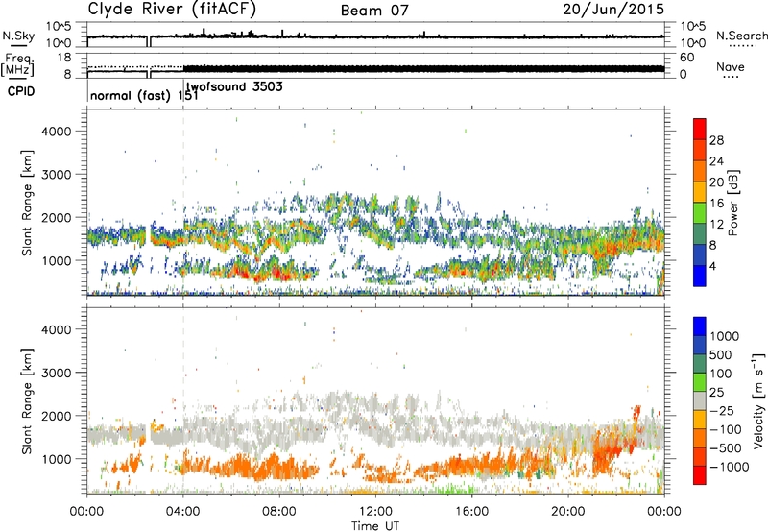Click the '-1000' tick on Velocity colorbar
Image resolution: width=768 pixels, height=532 pixels.
click(x=730, y=467)
